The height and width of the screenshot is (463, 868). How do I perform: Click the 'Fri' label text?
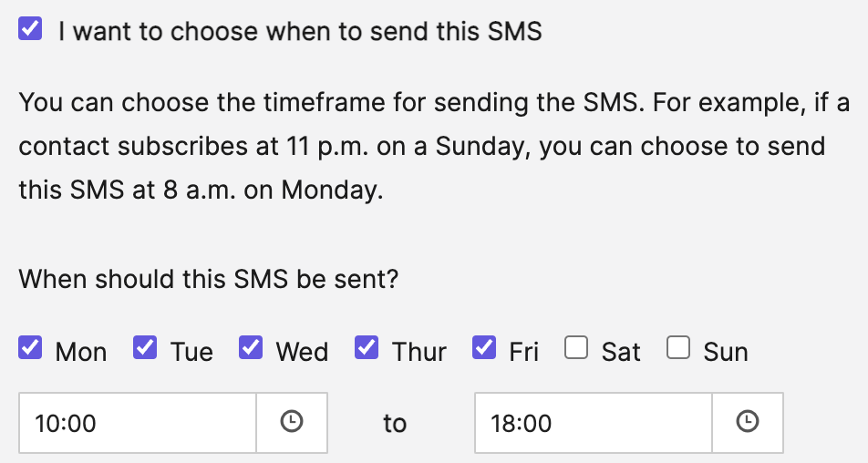coord(523,352)
